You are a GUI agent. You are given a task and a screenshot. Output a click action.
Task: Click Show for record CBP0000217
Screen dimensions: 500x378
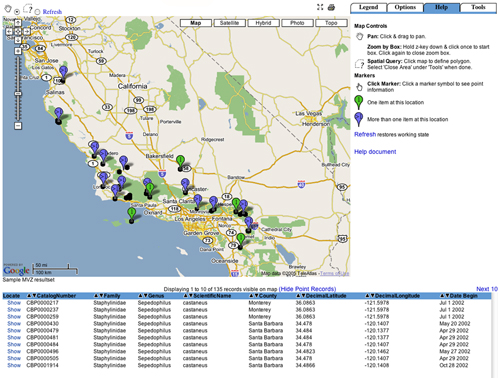(x=14, y=303)
